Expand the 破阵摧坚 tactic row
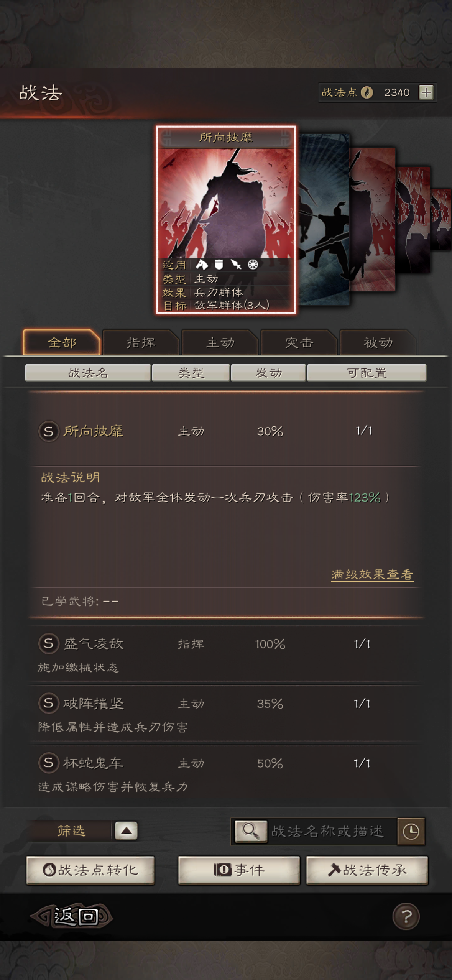 coord(226,714)
